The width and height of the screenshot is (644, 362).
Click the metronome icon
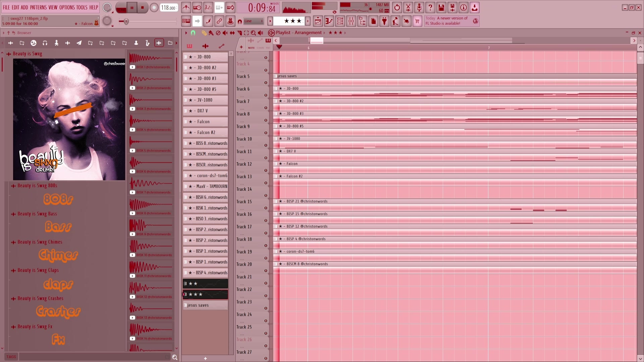coord(186,7)
